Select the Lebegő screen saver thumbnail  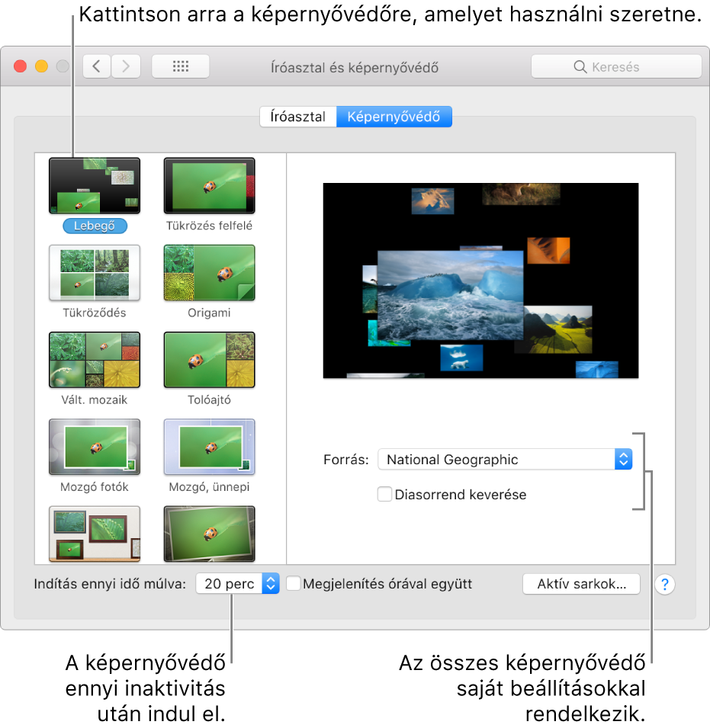[x=95, y=185]
